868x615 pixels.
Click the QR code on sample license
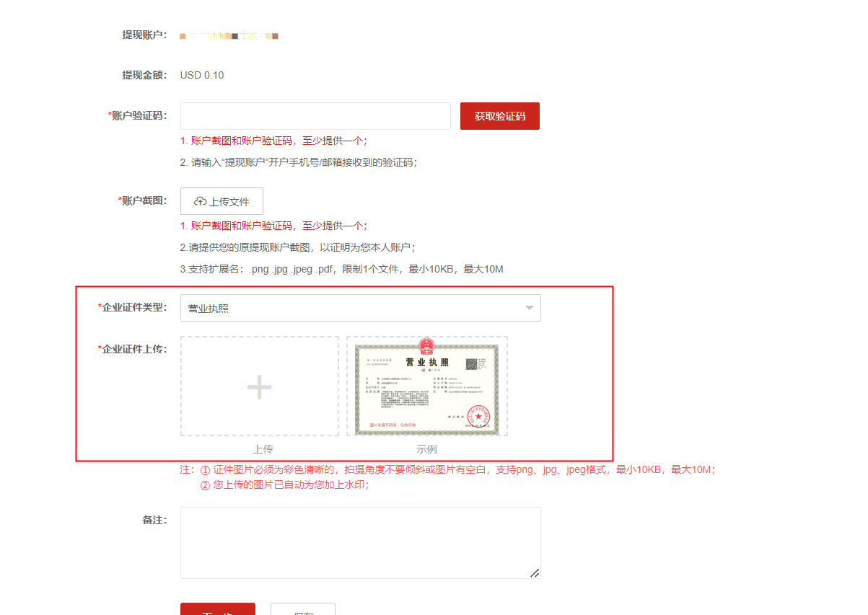click(472, 364)
